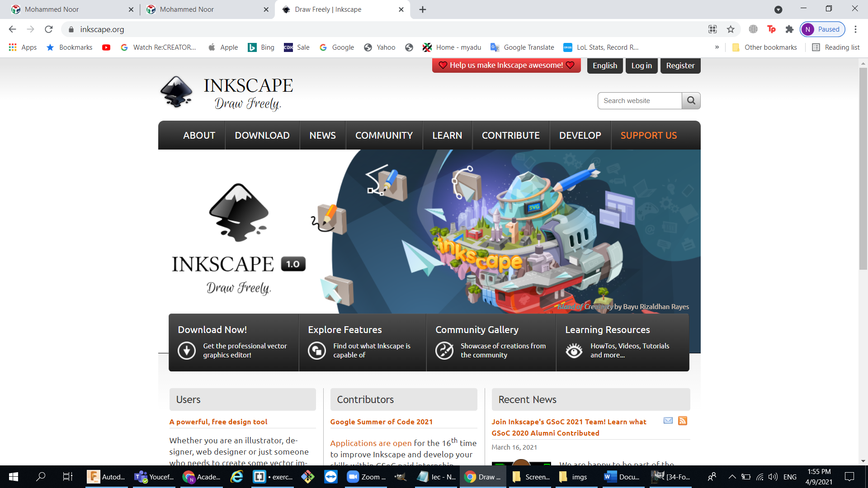Open taskbar search magnifier
This screenshot has width=868, height=488.
pyautogui.click(x=41, y=477)
